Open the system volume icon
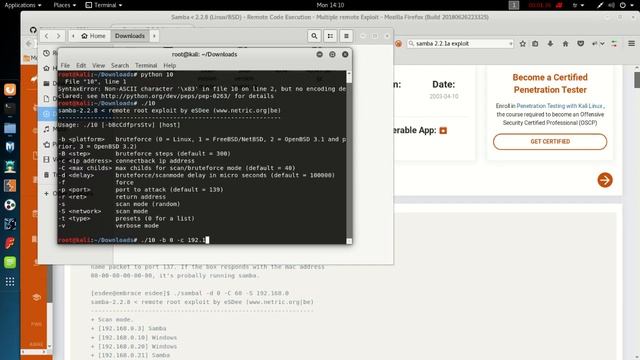Viewport: 640px width, 360px height. (x=611, y=5)
